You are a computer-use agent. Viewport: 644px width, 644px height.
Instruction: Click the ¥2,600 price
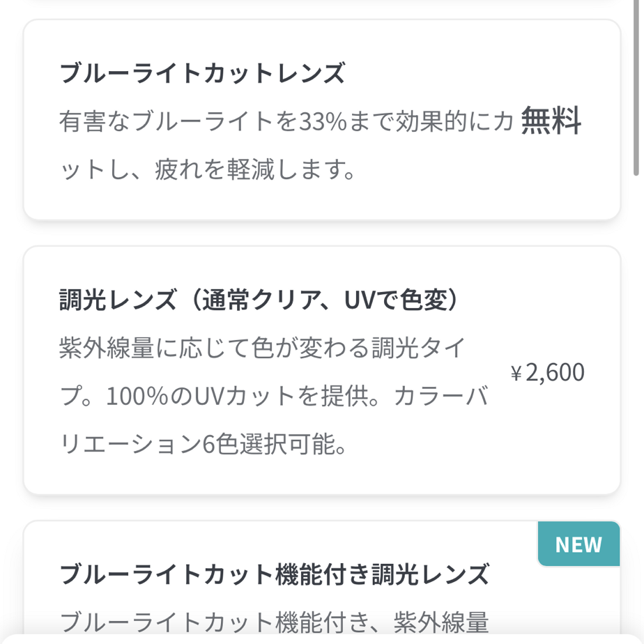548,374
